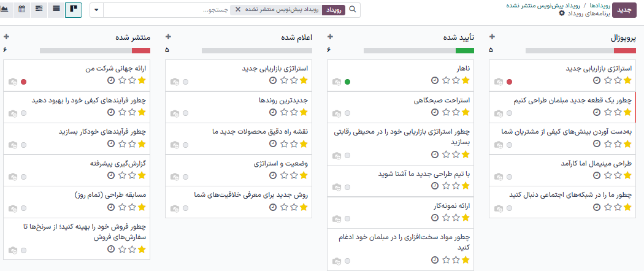The height and width of the screenshot is (271, 644).
Task: Toggle the green status dot on ناهار card
Action: coord(347,81)
